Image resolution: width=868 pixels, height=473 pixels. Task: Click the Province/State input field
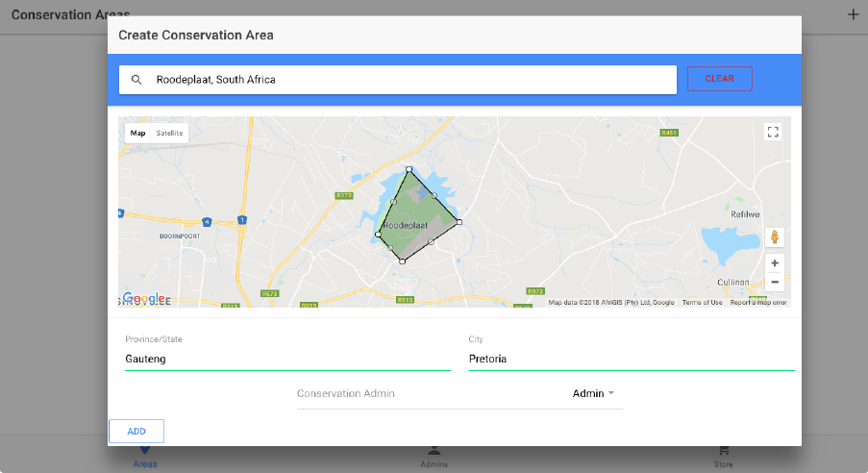tap(287, 360)
